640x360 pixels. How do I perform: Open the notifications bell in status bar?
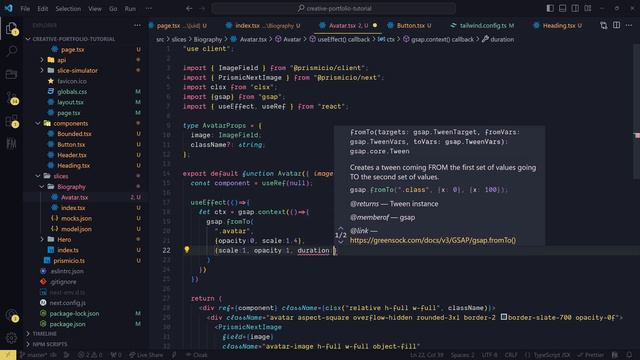click(x=629, y=355)
